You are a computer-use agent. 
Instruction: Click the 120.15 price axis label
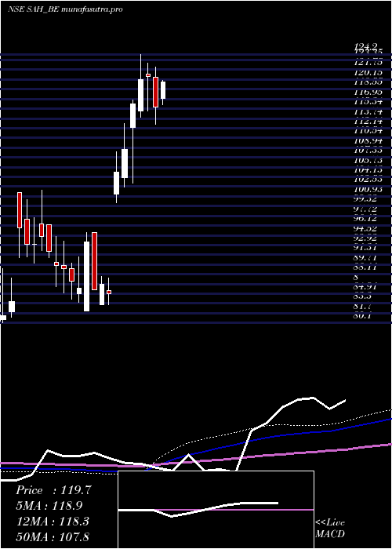coord(368,72)
